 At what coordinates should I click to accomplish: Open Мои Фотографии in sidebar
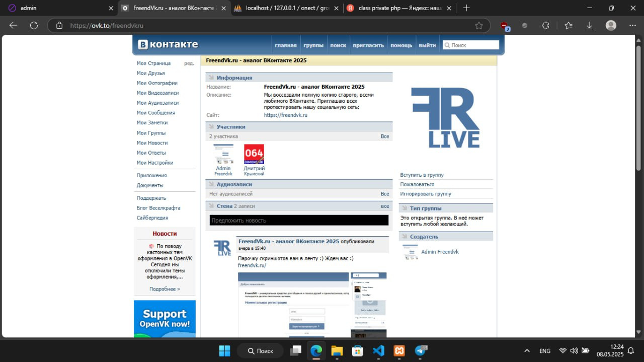[157, 83]
